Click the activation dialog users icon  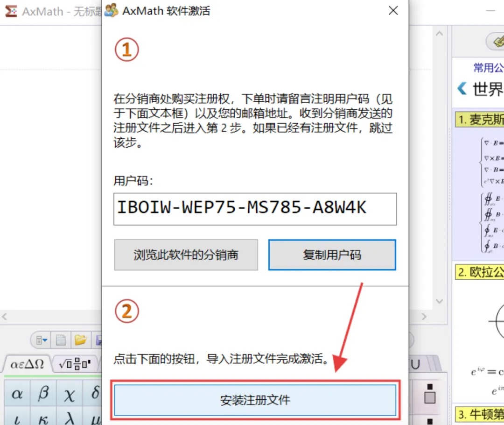point(111,10)
